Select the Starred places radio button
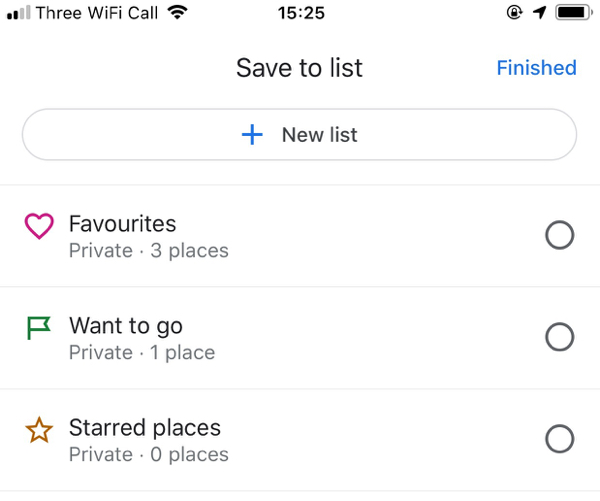The width and height of the screenshot is (600, 501). pos(559,439)
